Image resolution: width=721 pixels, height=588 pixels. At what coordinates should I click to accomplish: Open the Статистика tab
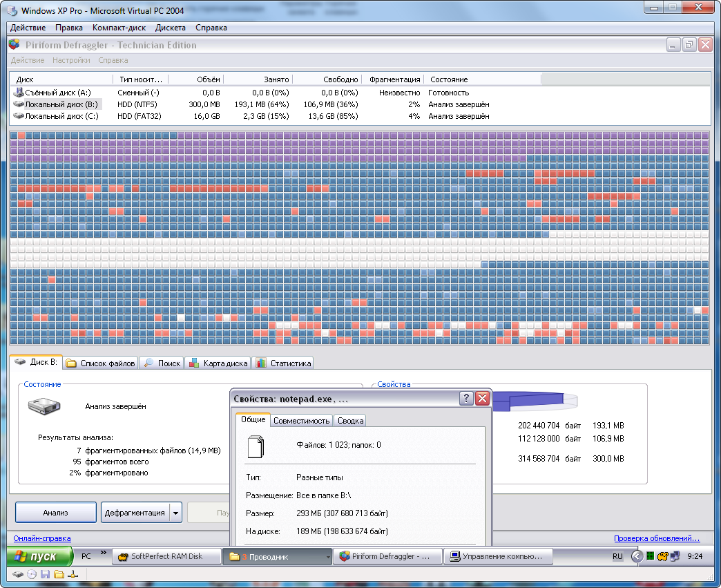pos(283,363)
